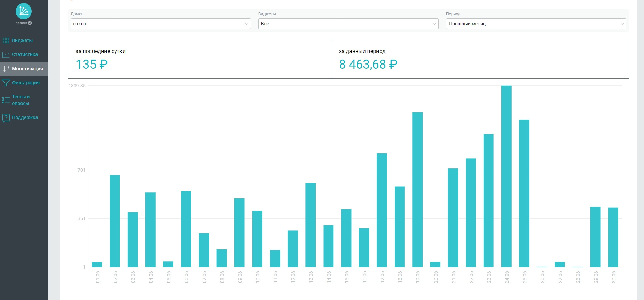
Task: Open the Домен dropdown with c-c-i.ru
Action: (160, 24)
